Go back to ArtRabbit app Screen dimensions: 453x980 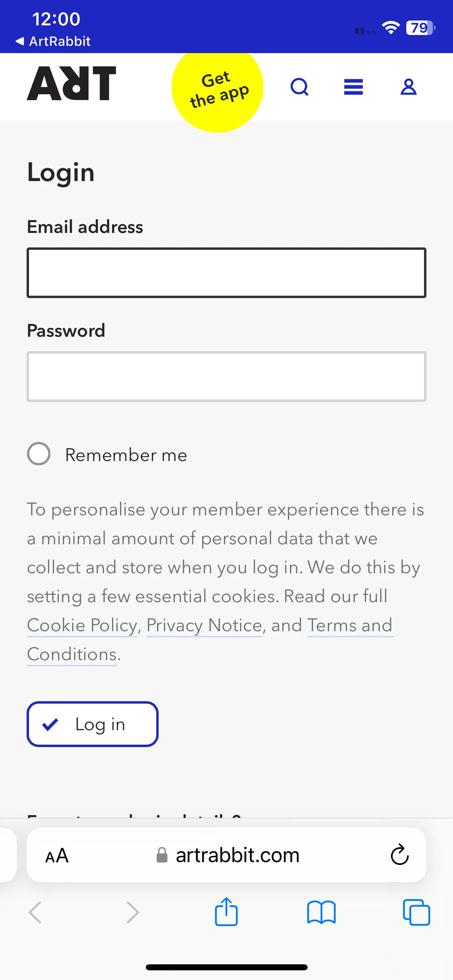[53, 41]
